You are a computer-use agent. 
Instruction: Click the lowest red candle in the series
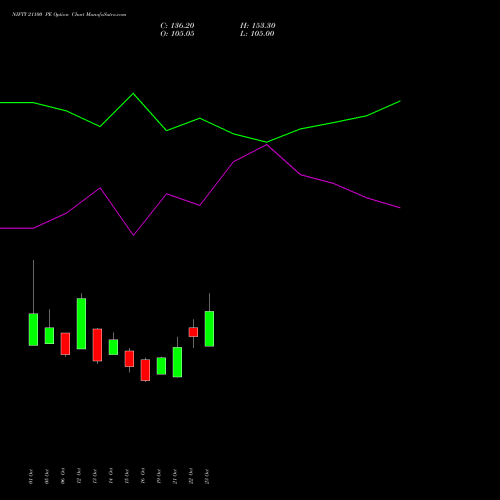click(145, 370)
